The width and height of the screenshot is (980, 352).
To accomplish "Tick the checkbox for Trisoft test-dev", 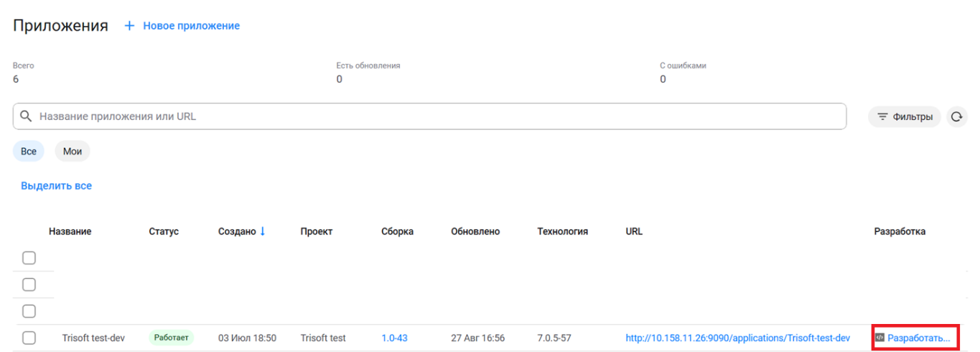I will click(x=29, y=338).
